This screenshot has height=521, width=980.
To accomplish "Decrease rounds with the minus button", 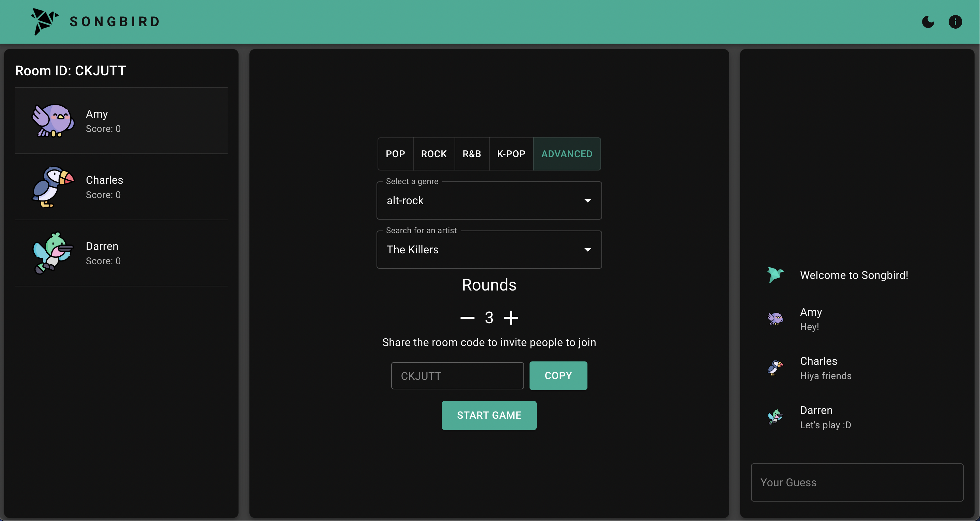I will [467, 318].
